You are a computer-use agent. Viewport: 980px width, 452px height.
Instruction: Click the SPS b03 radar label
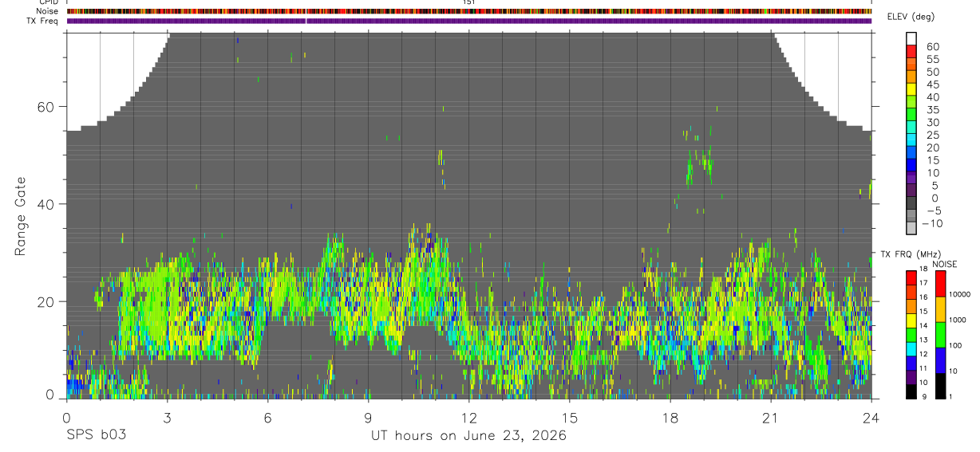[96, 435]
